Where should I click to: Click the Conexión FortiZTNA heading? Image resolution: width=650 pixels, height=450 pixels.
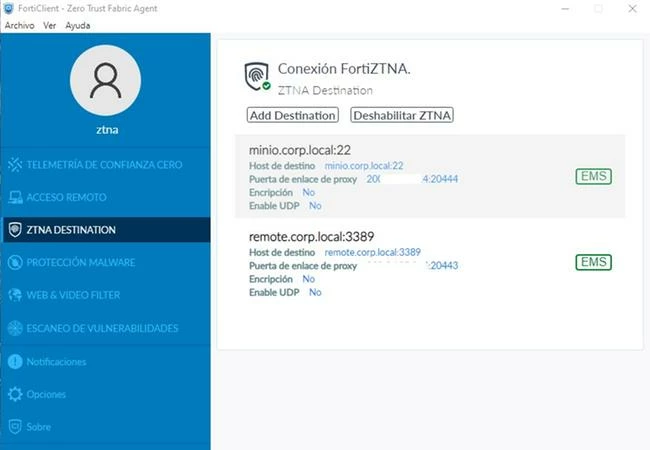[x=344, y=69]
